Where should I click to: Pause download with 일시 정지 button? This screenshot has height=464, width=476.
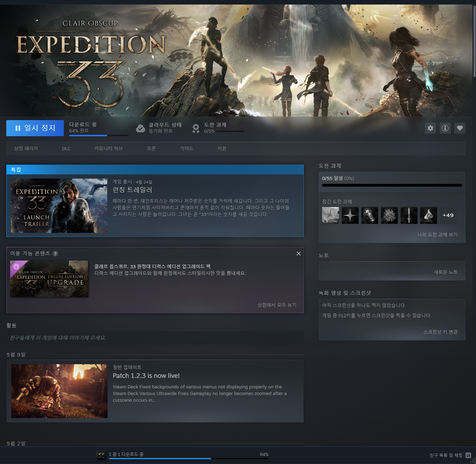[35, 128]
